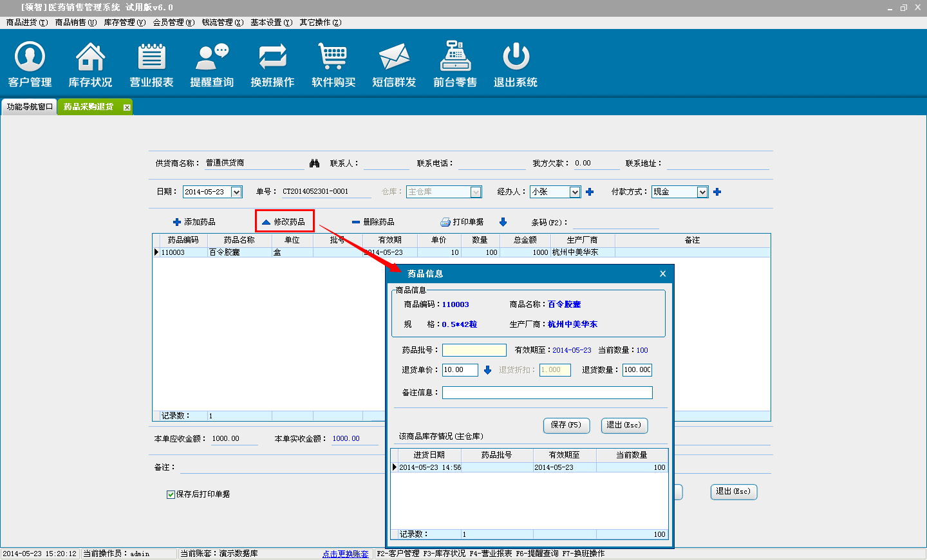This screenshot has height=560, width=927.
Task: Open the 库存管理 menu
Action: [124, 23]
